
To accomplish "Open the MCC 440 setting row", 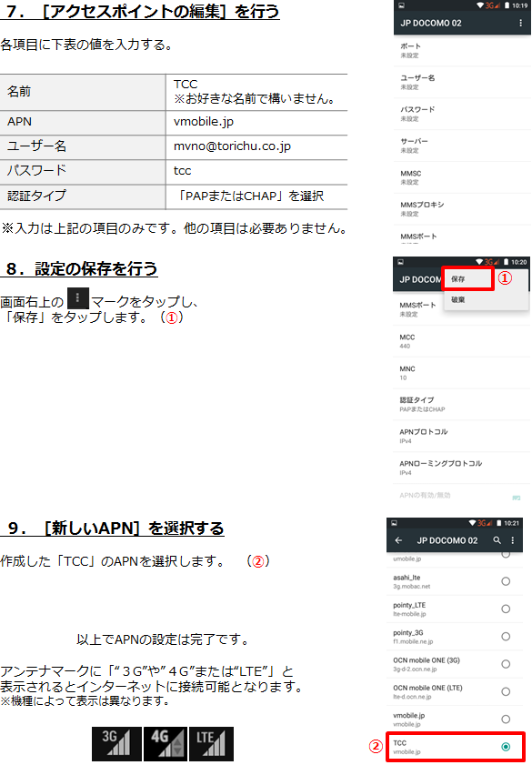I will (461, 341).
